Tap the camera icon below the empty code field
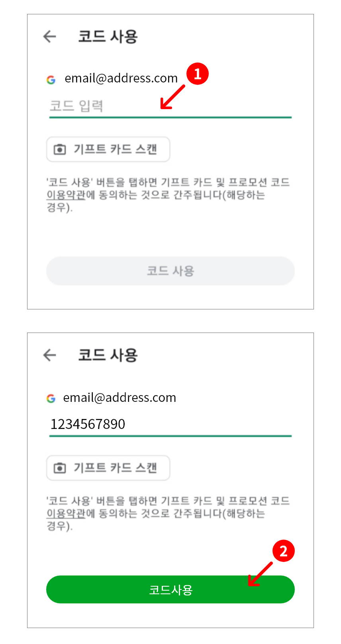 60,149
